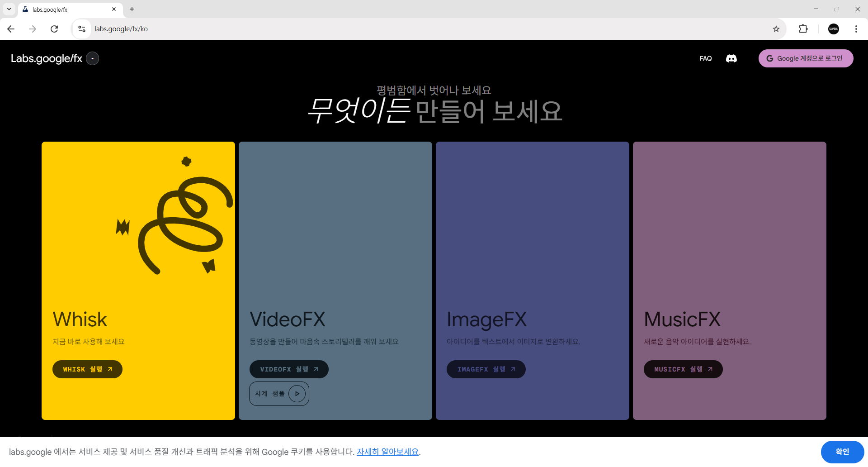The image size is (868, 467).
Task: Click the ImageFX description text
Action: [514, 342]
